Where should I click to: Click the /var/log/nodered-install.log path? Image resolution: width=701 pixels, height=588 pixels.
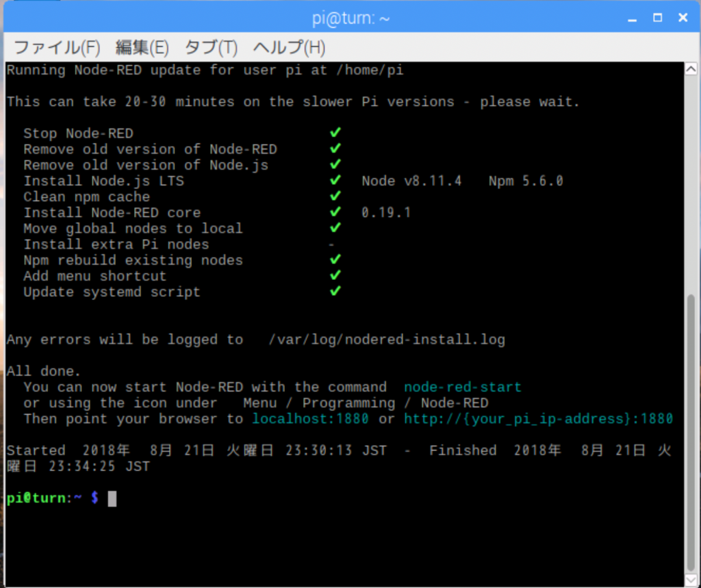tap(387, 340)
